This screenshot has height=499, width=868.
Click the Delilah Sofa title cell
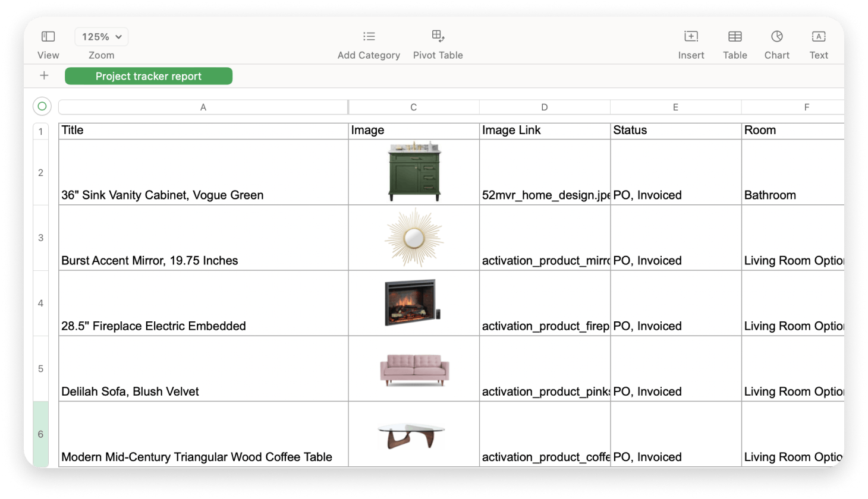click(x=202, y=369)
